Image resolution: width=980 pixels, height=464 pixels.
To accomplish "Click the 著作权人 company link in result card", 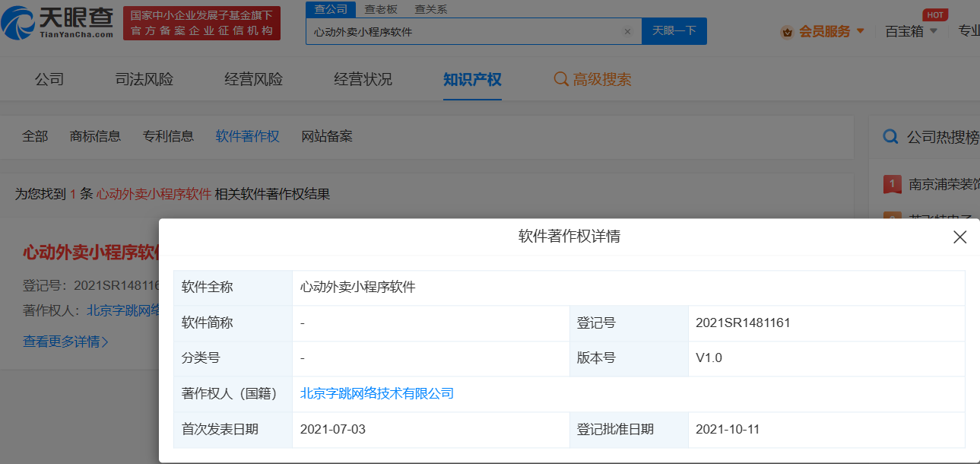I will [122, 310].
